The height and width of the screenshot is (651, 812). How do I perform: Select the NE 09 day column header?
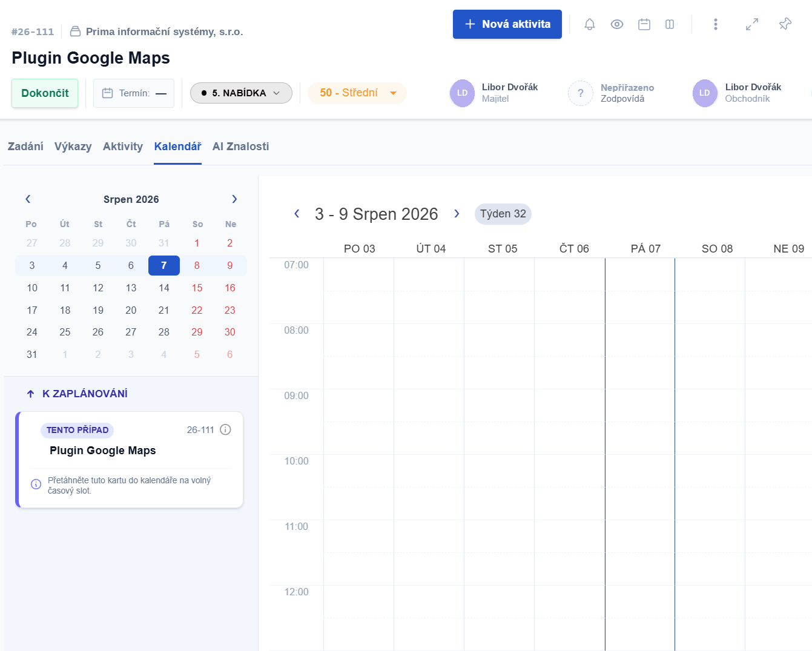(789, 249)
